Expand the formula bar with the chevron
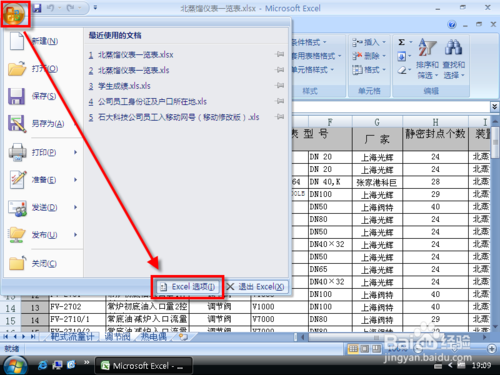This screenshot has width=500, height=375. point(495,107)
